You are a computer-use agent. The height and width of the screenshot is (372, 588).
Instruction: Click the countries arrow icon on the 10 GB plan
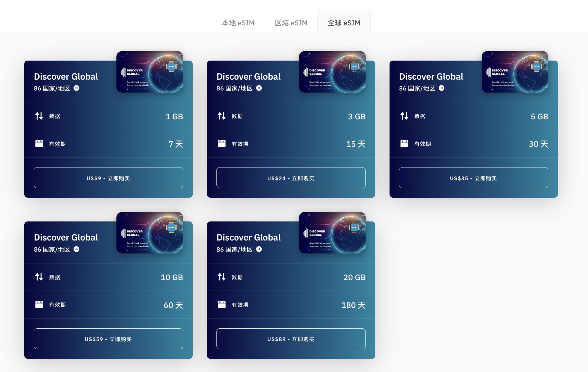coord(76,249)
